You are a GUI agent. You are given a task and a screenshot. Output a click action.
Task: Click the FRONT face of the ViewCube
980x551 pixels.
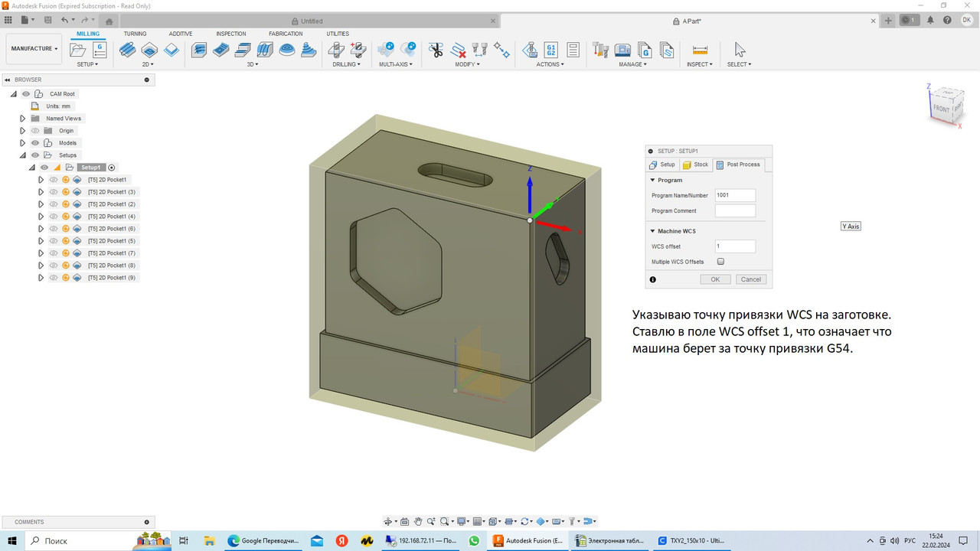click(941, 108)
